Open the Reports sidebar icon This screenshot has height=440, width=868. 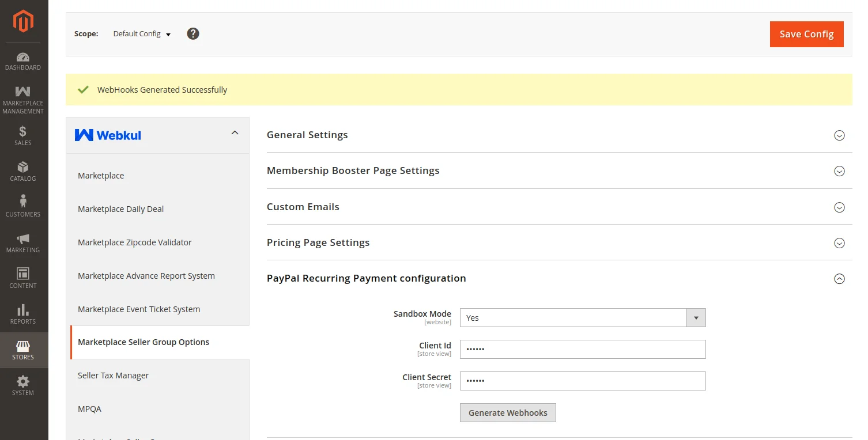[23, 314]
